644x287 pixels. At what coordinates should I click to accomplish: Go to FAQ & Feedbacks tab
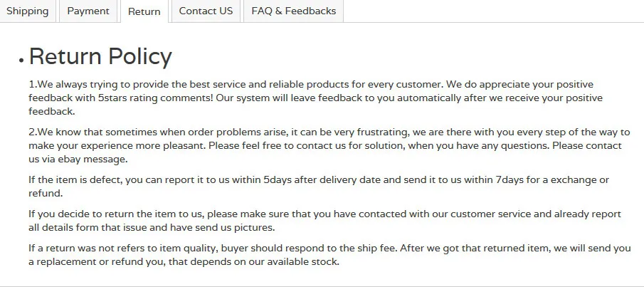(294, 11)
